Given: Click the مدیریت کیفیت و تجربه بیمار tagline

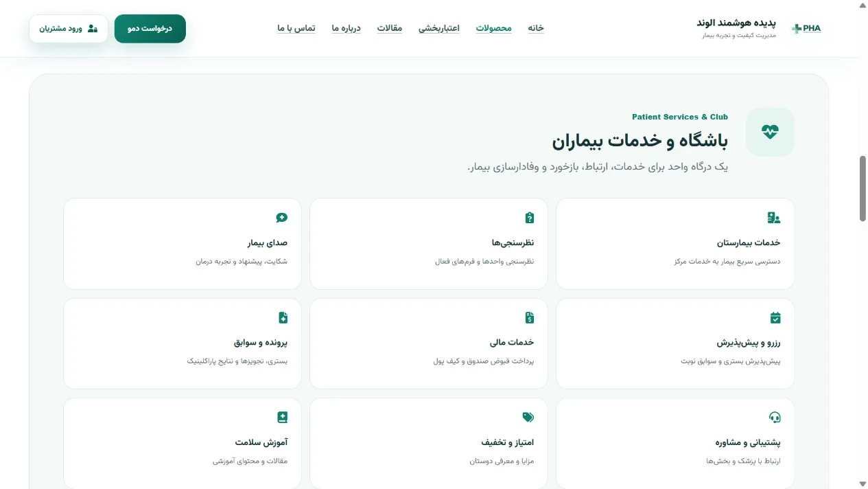Looking at the screenshot, I should (x=739, y=35).
